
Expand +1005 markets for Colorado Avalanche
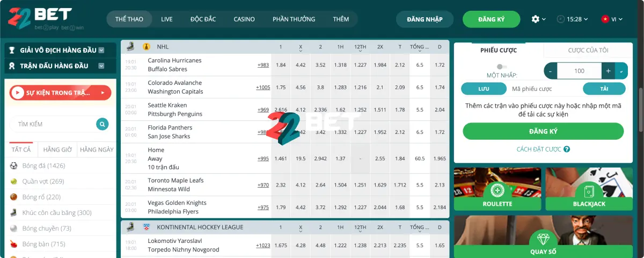coord(263,87)
